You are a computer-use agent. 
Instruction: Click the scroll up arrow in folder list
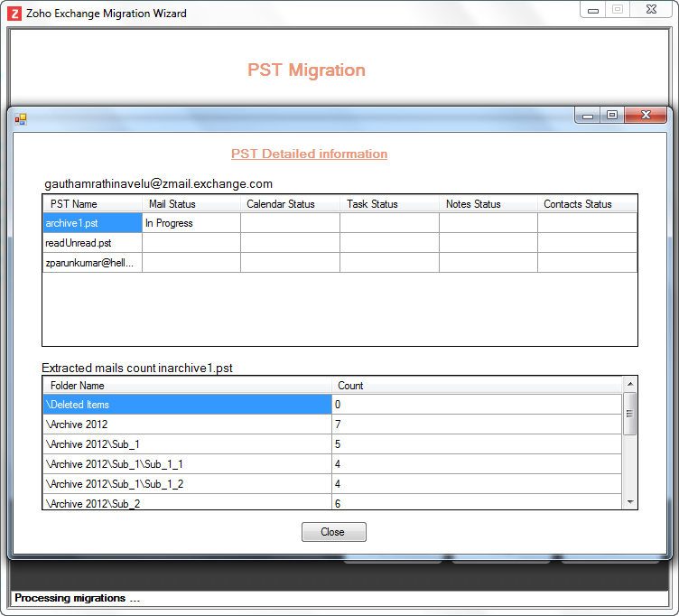coord(630,384)
